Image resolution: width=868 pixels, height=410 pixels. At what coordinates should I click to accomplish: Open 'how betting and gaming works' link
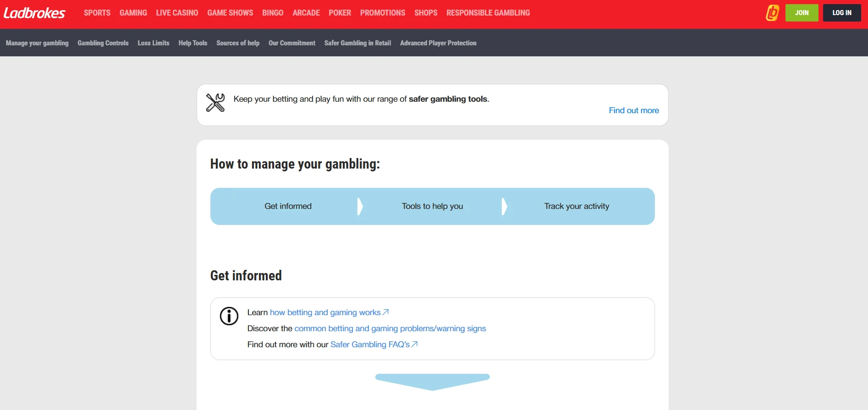point(325,312)
